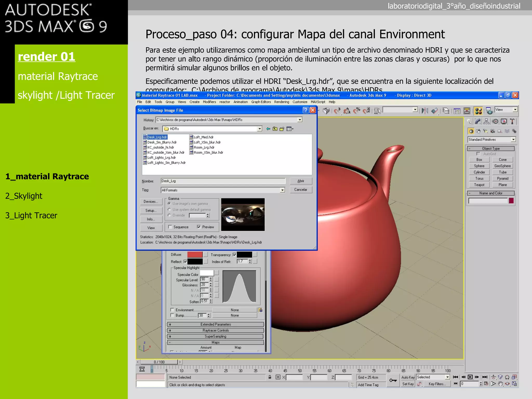Click the Align tool icon
Screen dimensions: 532x399
(x=435, y=111)
